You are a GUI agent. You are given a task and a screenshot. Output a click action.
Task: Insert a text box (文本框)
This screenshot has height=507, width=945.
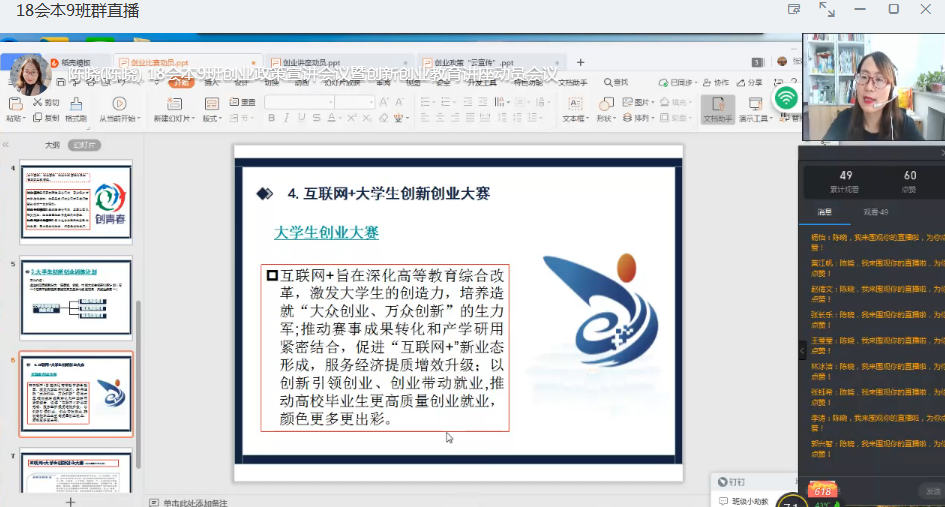pyautogui.click(x=574, y=104)
